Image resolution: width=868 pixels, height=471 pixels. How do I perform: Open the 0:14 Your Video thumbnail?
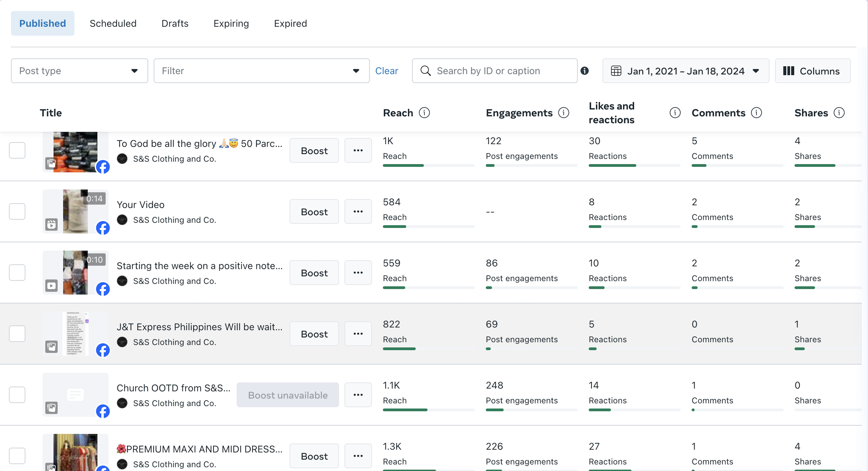pos(75,211)
